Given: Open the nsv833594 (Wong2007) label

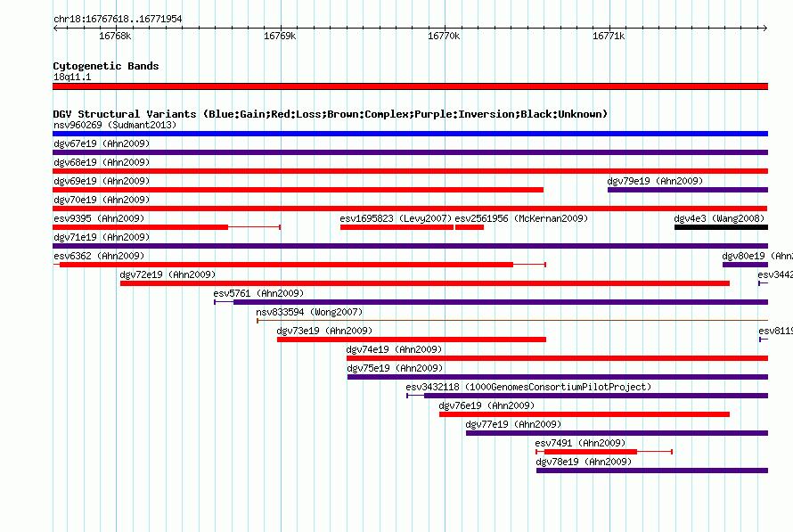Looking at the screenshot, I should click(x=309, y=312).
